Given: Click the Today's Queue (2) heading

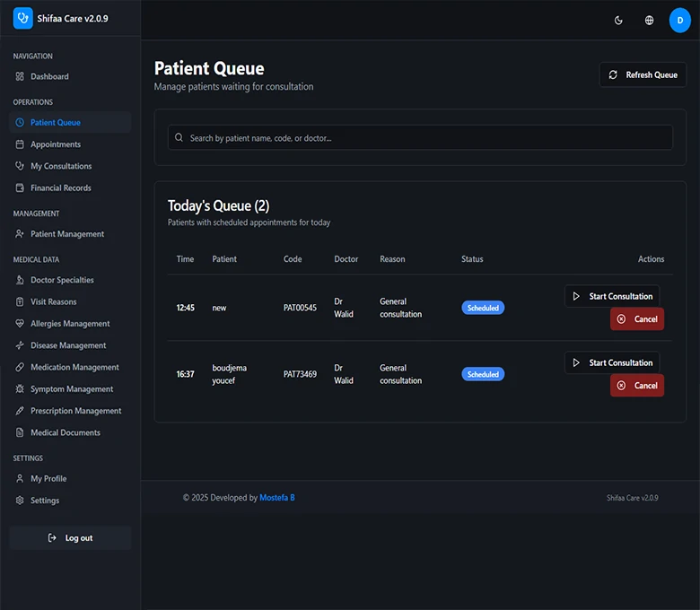Looking at the screenshot, I should pos(218,205).
